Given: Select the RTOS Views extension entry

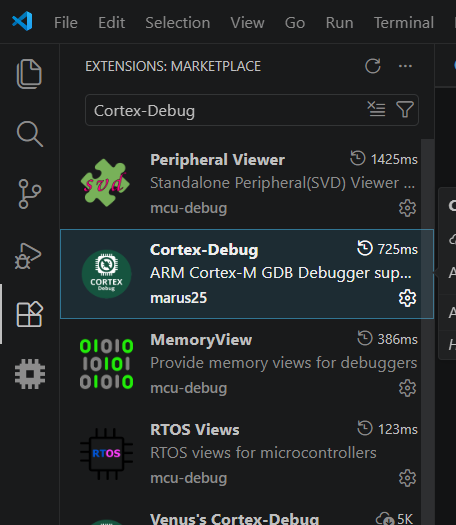Looking at the screenshot, I should pos(240,454).
